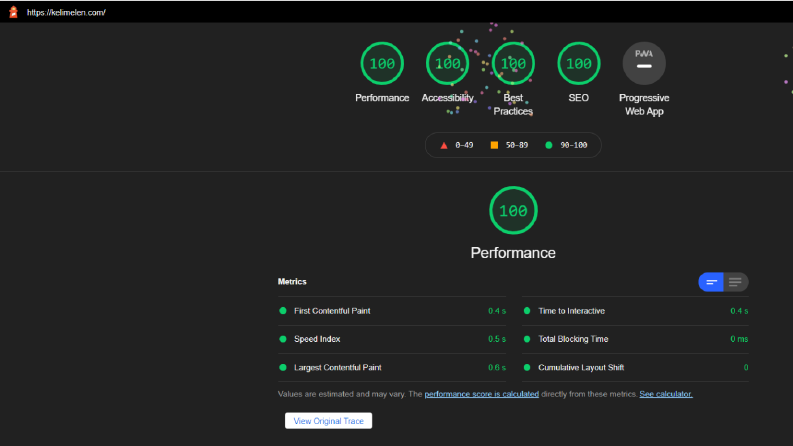This screenshot has width=793, height=446.
Task: Click the '0.5 s' Speed Index value
Action: tap(497, 339)
